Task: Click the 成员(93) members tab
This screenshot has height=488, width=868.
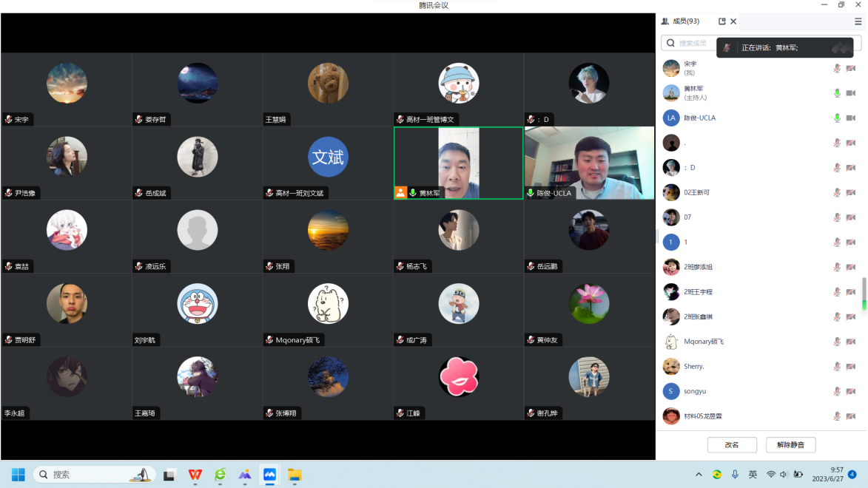Action: point(680,21)
